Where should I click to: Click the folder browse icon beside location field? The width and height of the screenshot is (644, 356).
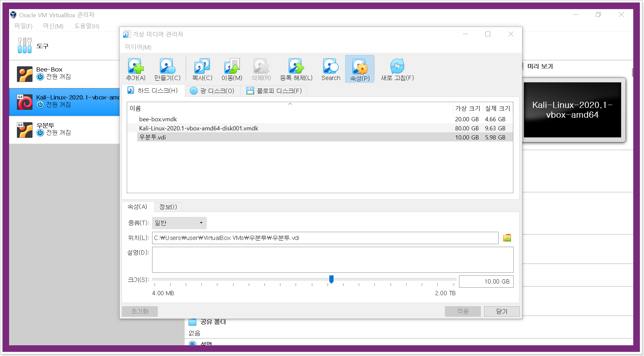coord(507,238)
